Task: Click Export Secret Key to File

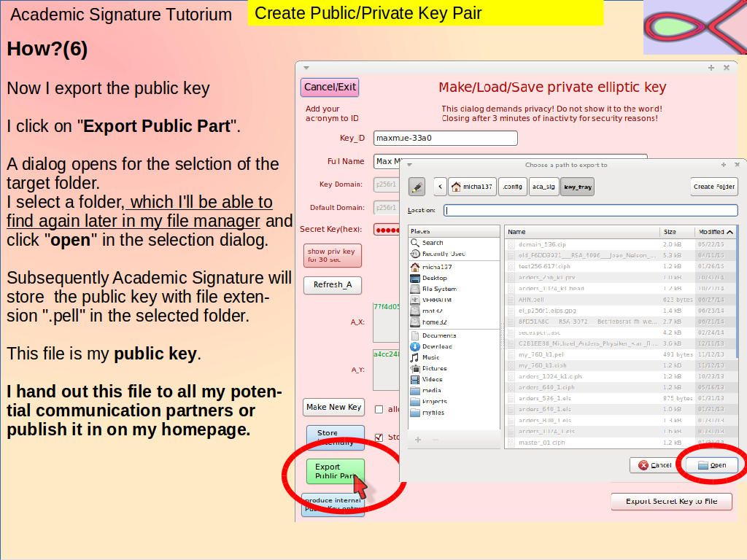Action: tap(671, 501)
